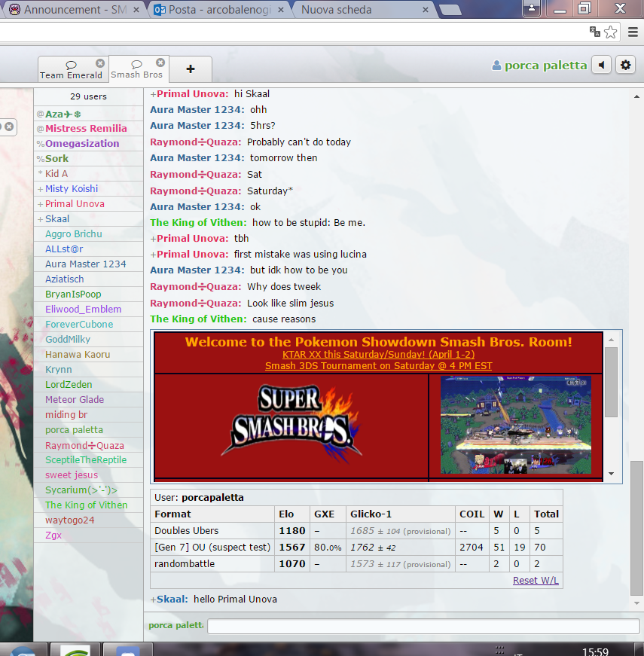Click the Chrome user profile icon
644x656 pixels.
point(532,8)
